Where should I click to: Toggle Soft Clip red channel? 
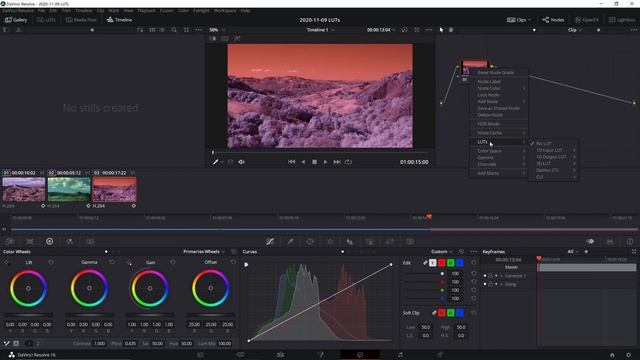442,313
